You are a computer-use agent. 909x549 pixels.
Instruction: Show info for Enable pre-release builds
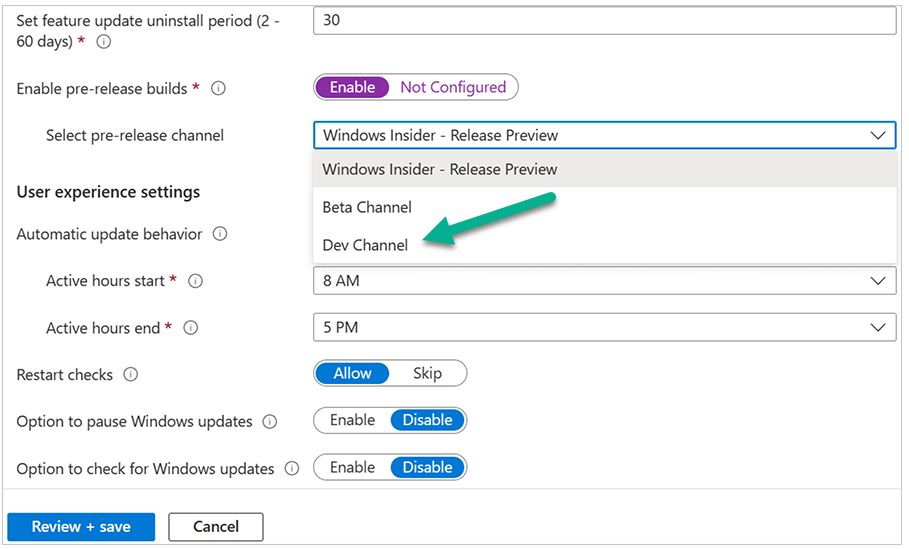tap(218, 89)
